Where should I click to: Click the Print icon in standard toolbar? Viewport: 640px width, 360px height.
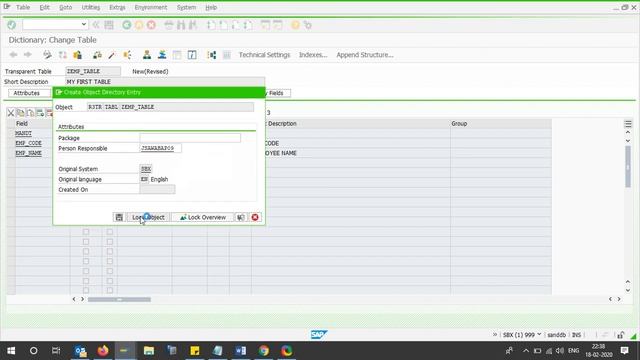(169, 25)
